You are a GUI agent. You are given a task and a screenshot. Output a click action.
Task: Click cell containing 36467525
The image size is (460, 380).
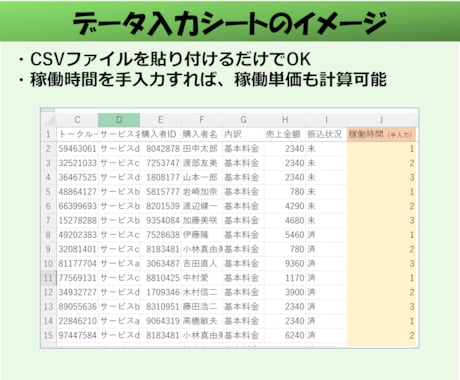(x=77, y=177)
